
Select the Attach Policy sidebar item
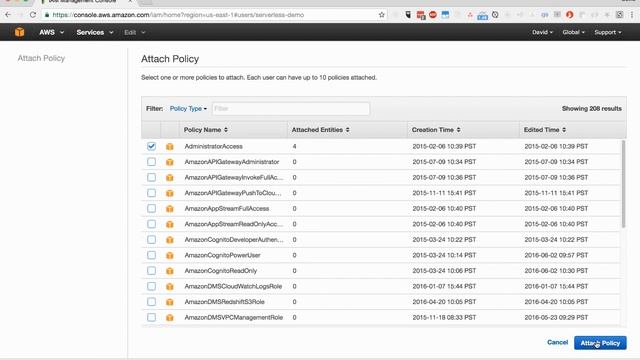click(x=41, y=58)
